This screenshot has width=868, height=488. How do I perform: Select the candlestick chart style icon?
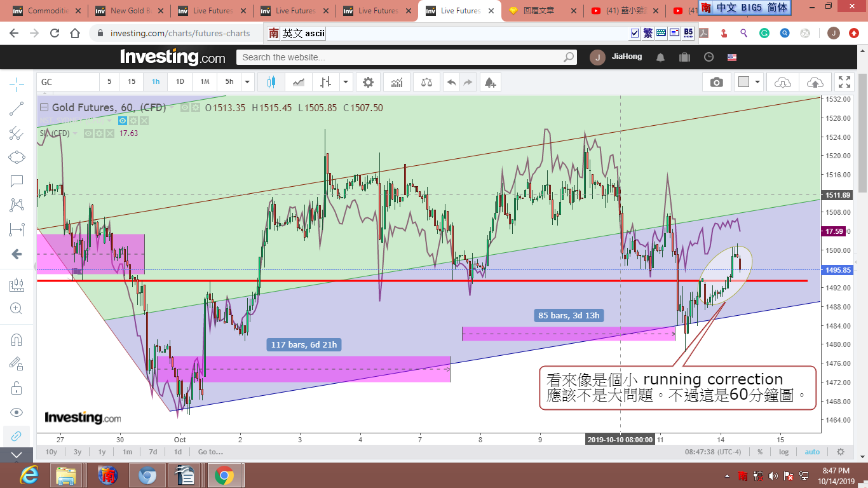[x=271, y=82]
